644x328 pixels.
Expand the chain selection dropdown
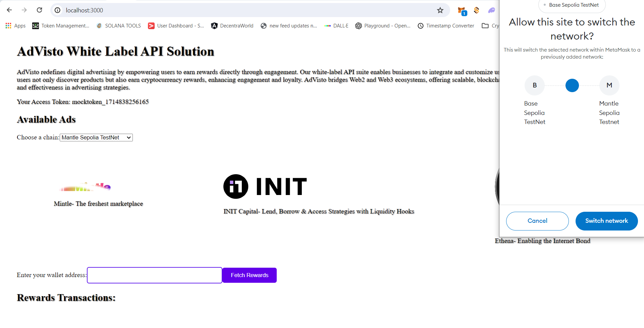click(96, 137)
